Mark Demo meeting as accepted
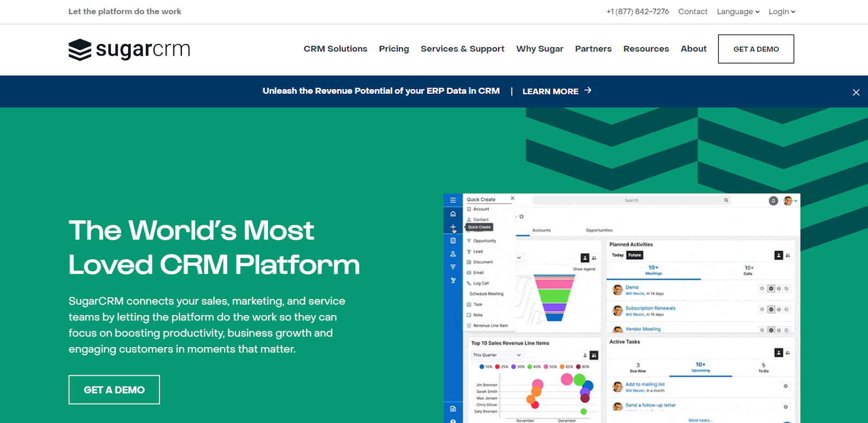The height and width of the screenshot is (423, 868). [771, 289]
